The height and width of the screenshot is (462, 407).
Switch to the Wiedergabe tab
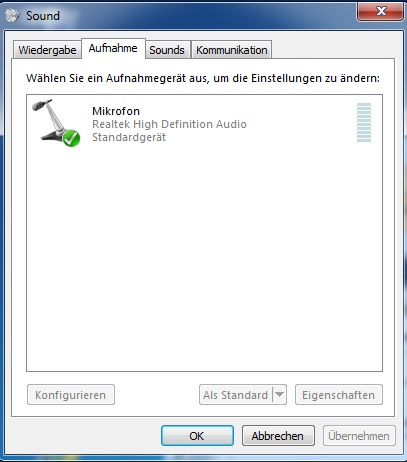(47, 50)
